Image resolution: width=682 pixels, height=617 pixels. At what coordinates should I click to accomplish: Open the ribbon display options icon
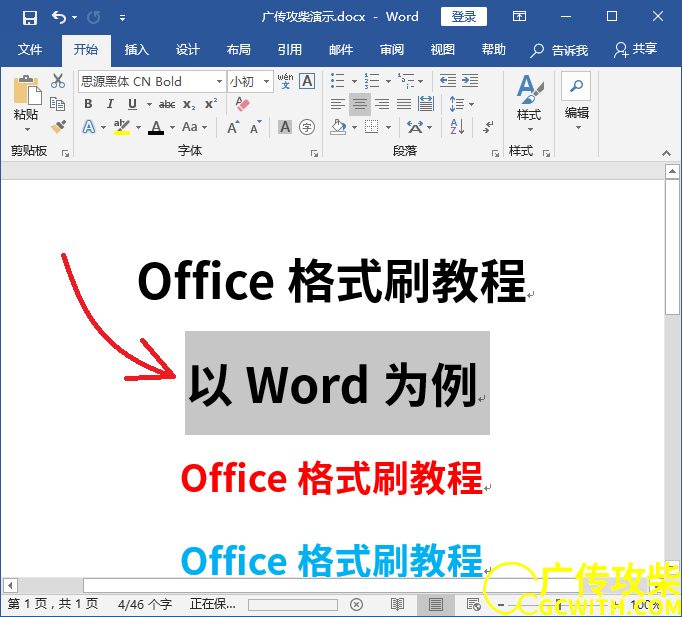click(519, 17)
